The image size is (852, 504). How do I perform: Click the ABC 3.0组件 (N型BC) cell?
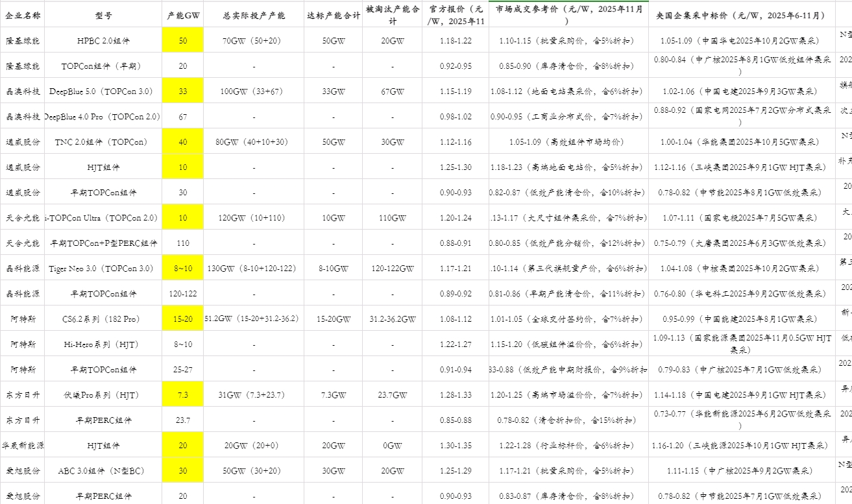[103, 470]
